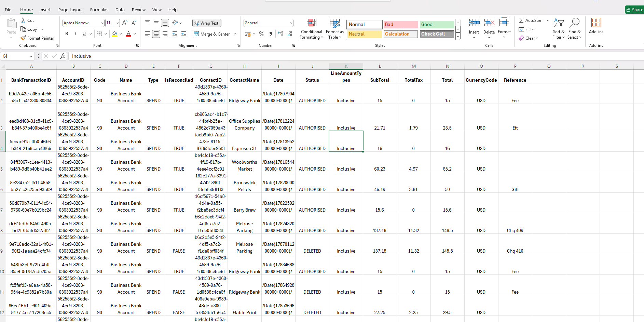Open Conditional Formatting menu

point(311,29)
